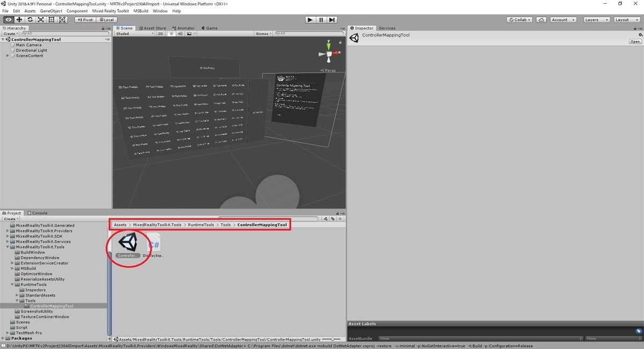The image size is (644, 349).
Task: Select the Scale tool
Action: click(41, 20)
